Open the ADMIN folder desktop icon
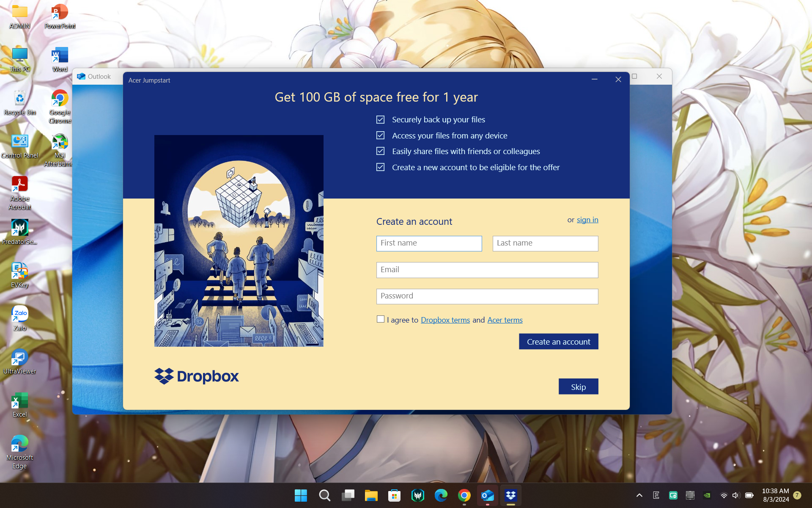This screenshot has height=508, width=812. (x=20, y=16)
